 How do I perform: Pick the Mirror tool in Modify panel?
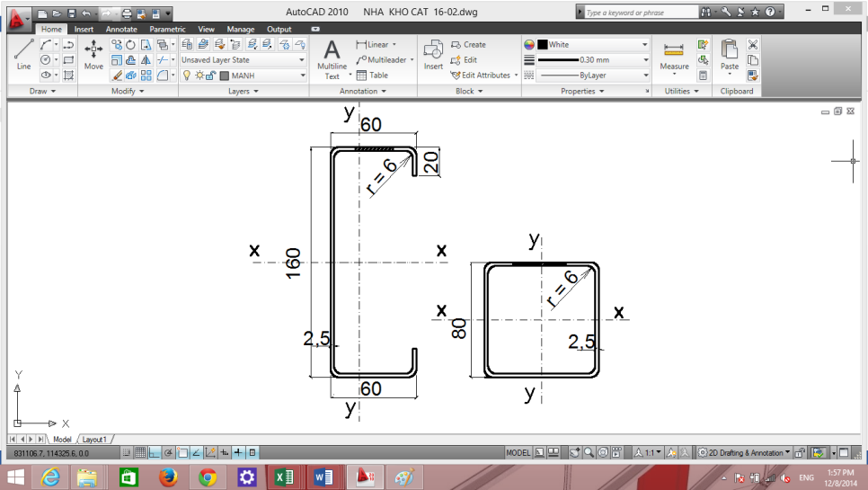tap(146, 60)
